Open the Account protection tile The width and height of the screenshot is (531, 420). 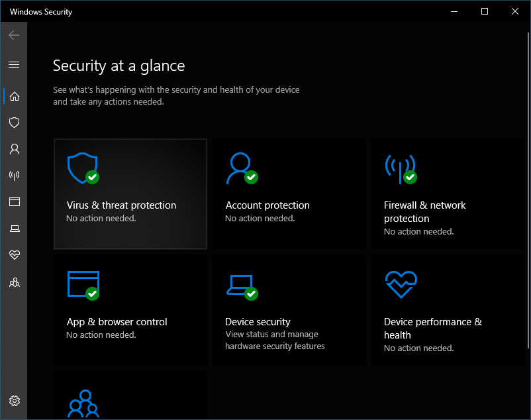coord(289,194)
